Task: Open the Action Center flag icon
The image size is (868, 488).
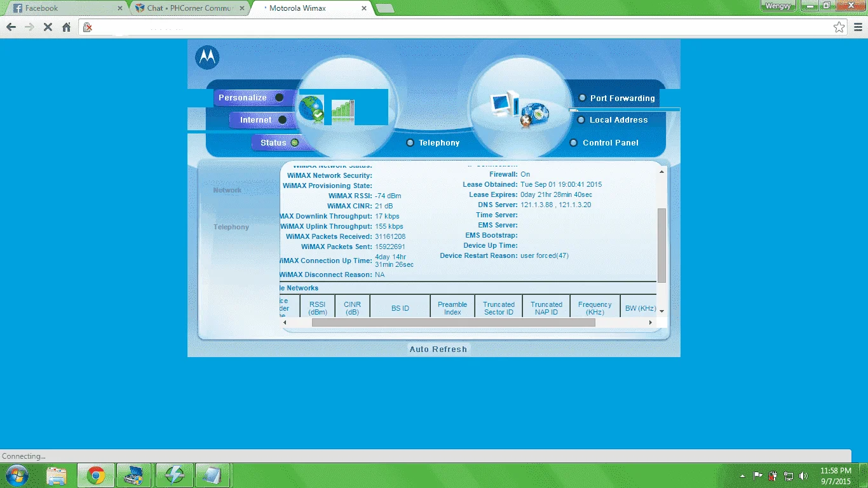Action: [758, 476]
